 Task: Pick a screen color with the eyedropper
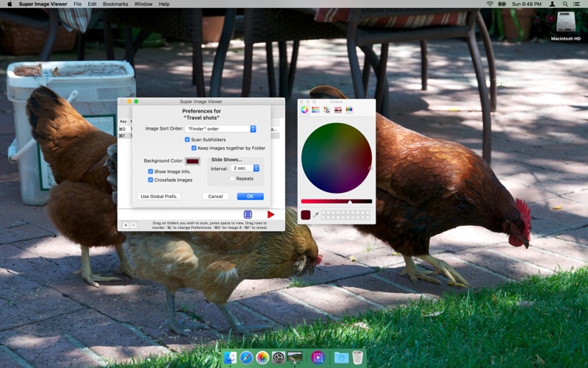tap(317, 215)
